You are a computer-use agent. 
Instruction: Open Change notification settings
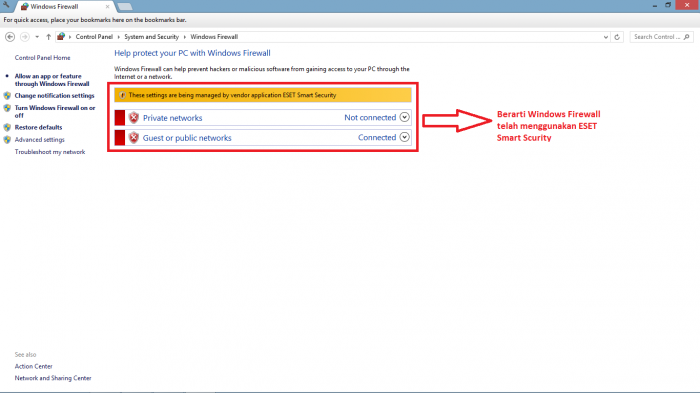pos(54,96)
